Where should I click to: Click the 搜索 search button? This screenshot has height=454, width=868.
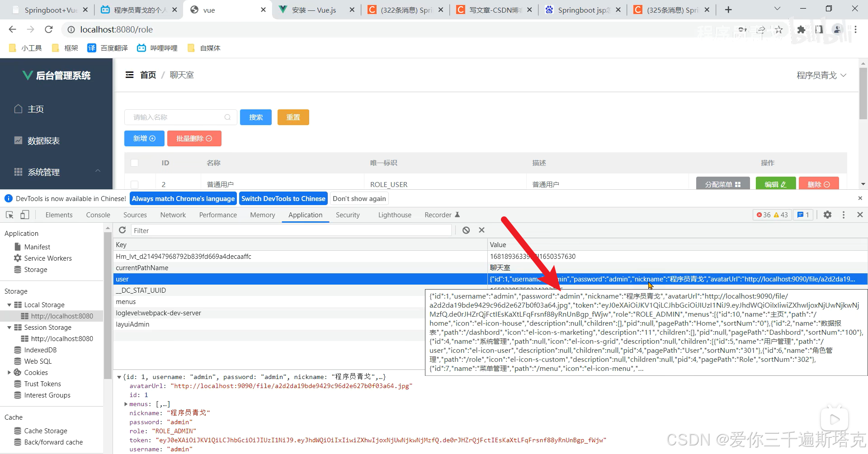tap(255, 117)
